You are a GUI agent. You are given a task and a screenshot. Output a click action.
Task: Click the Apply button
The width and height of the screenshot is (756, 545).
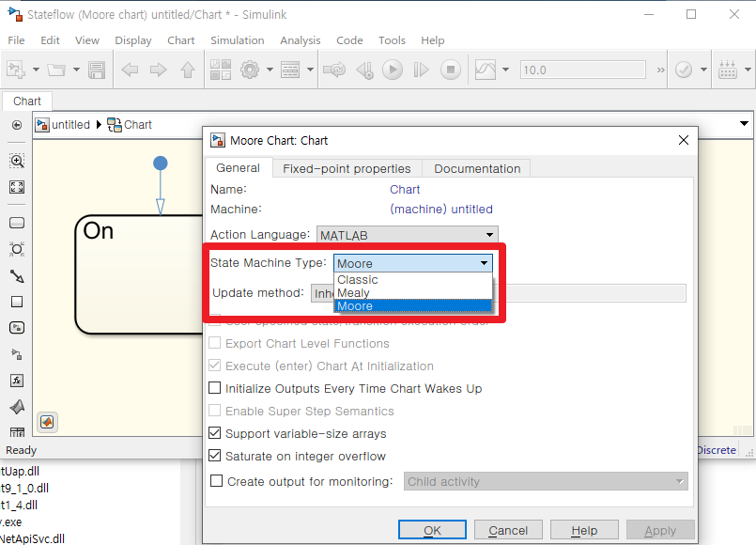[660, 530]
